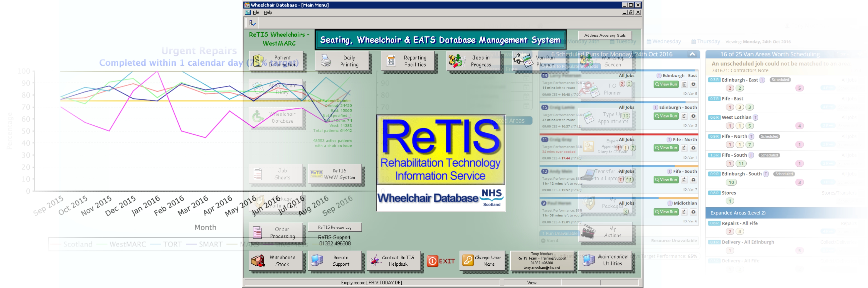Click clipboard icon for Midlothian run
The image size is (868, 288).
[684, 212]
